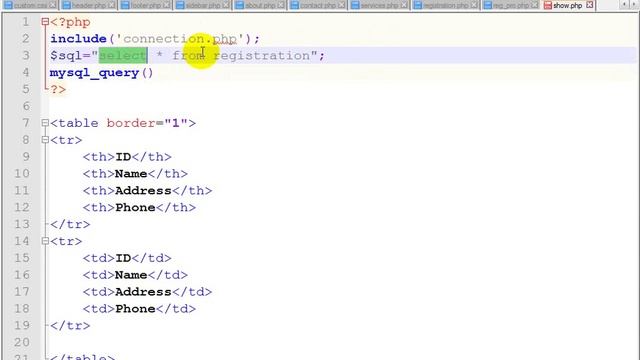Click the closing PHP tag ?> on line 5
Screen dimensions: 640x360
click(58, 89)
